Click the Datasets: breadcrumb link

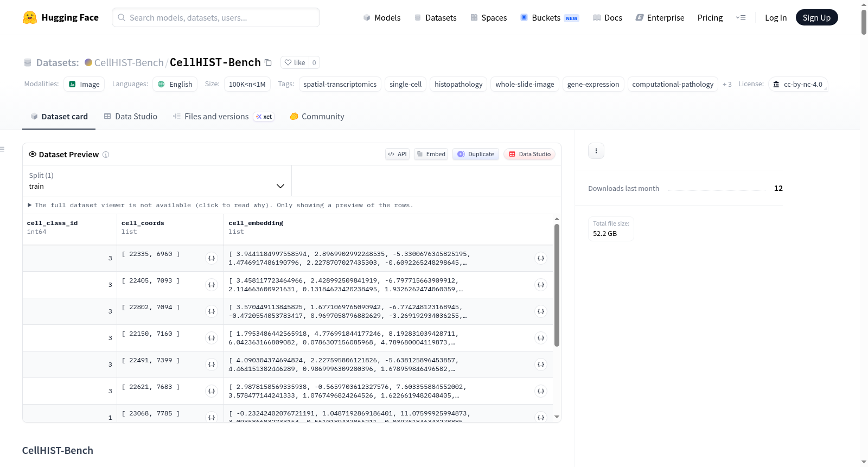(57, 62)
